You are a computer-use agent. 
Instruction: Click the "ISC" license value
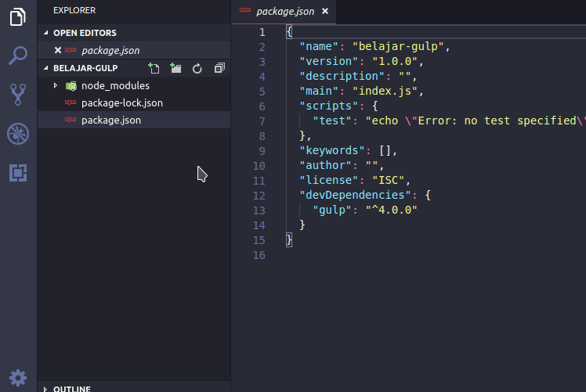click(389, 180)
